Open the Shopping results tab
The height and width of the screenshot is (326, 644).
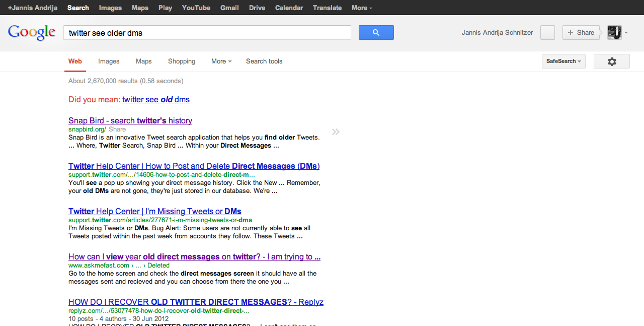[182, 61]
